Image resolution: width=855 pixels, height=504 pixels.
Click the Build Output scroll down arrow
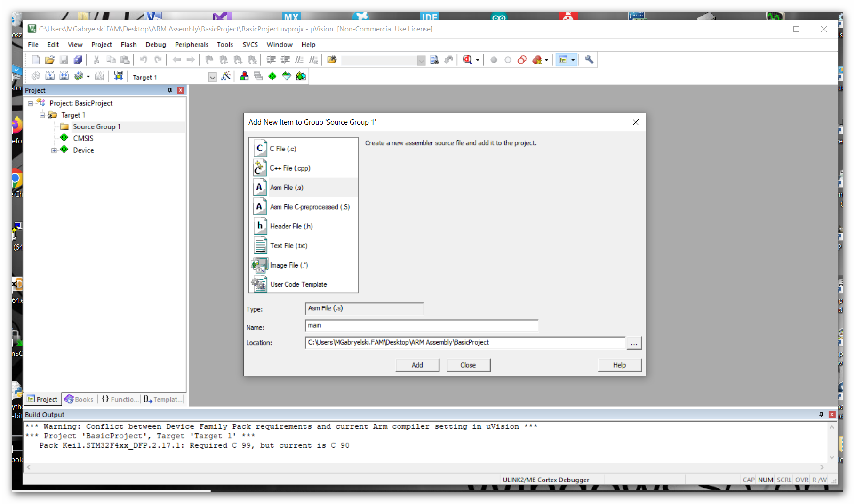coord(831,457)
